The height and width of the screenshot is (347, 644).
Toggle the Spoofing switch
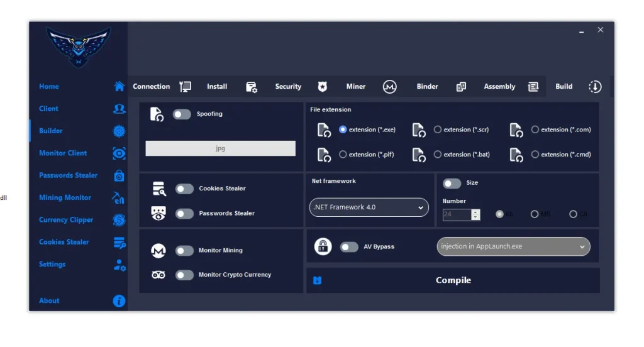(182, 114)
